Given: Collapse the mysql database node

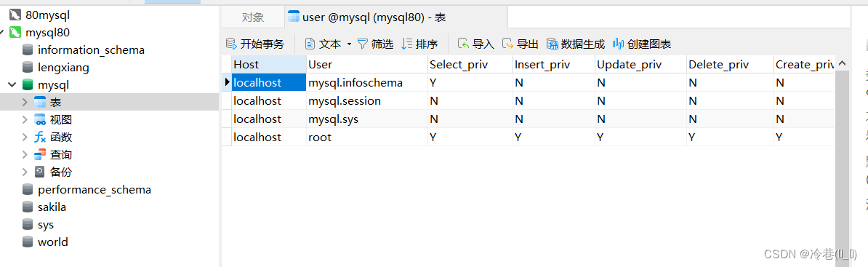Looking at the screenshot, I should click(12, 85).
